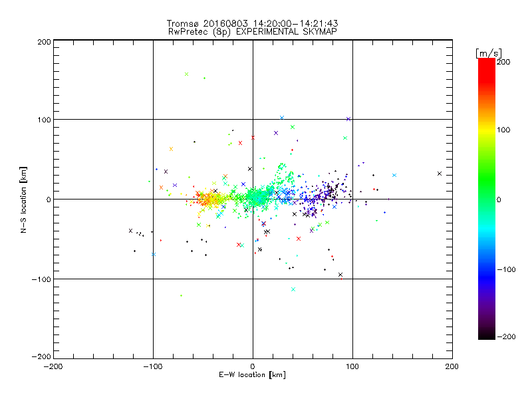Image resolution: width=532 pixels, height=399 pixels.
Task: Click the "E-W location [km]" axis label
Action: point(252,374)
